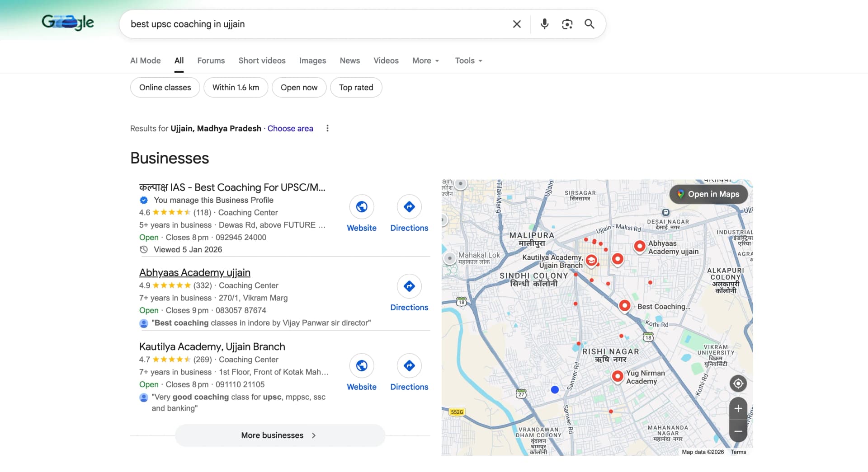Expand the Tools dropdown
868x472 pixels.
coord(469,61)
